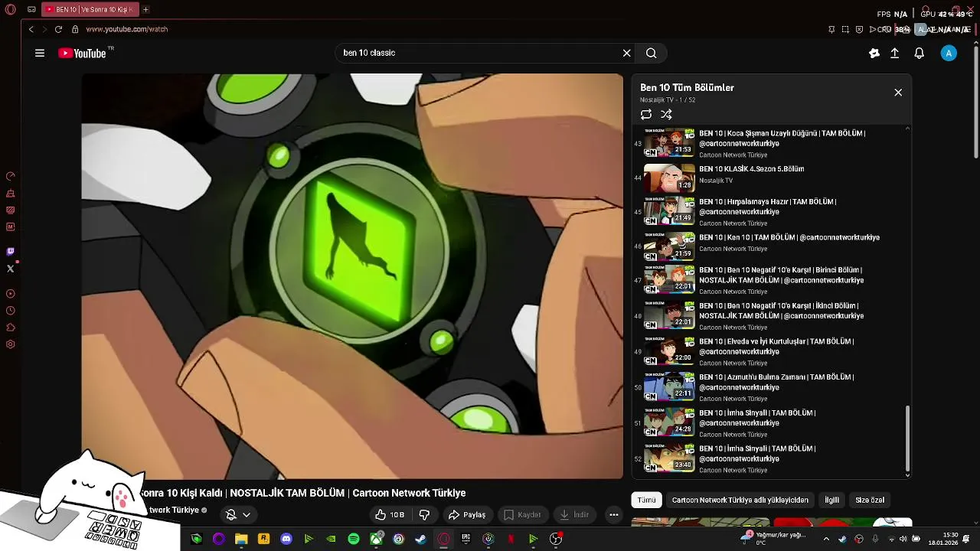Open Twitch in the Opera sidebar
980x551 pixels.
(x=11, y=252)
